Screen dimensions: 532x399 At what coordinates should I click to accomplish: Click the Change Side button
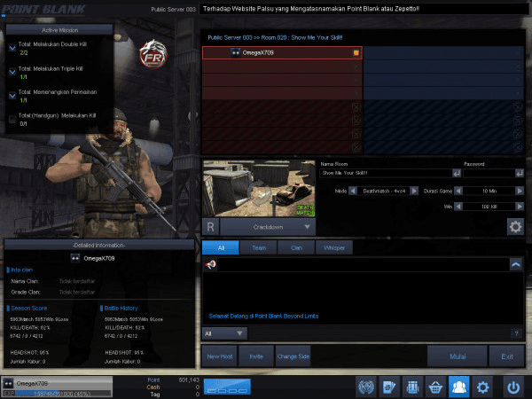(x=293, y=356)
